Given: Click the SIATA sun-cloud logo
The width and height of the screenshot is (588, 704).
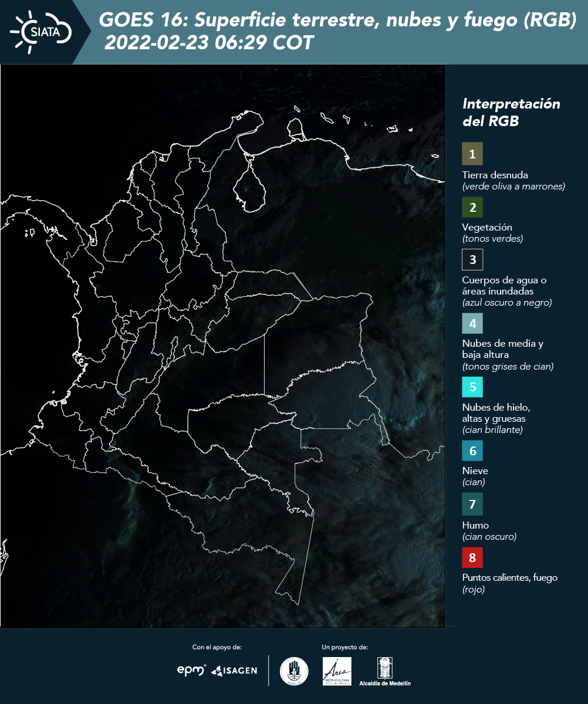Looking at the screenshot, I should (x=41, y=32).
